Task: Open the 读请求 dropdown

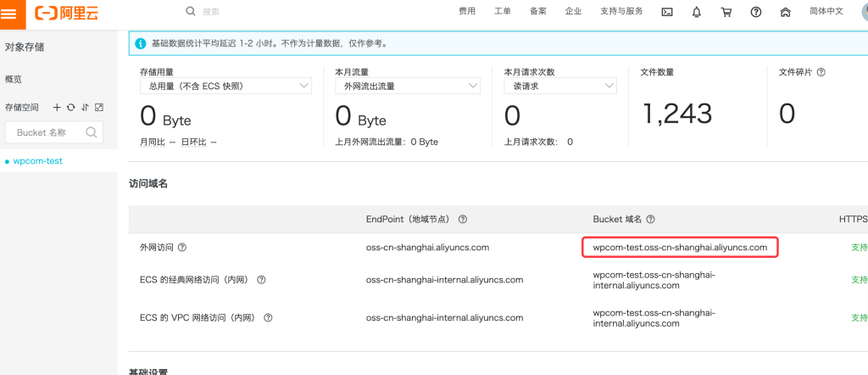Action: pos(559,86)
